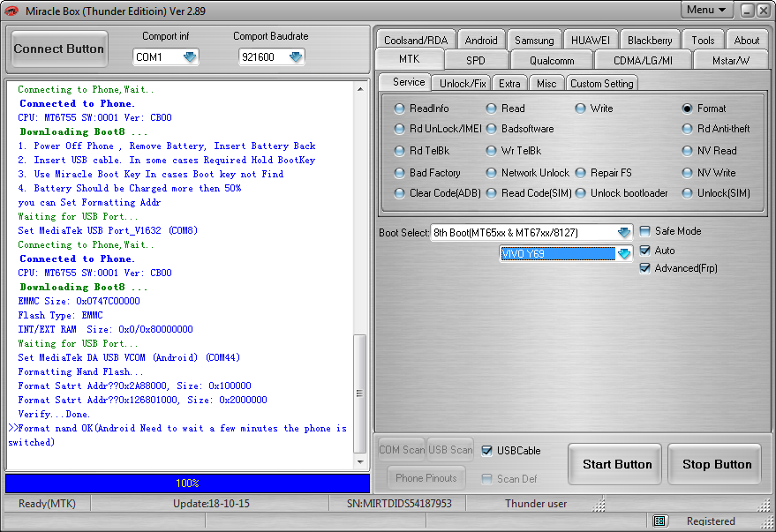Viewport: 776px width, 532px height.
Task: Click the log scrollbar down arrow
Action: click(360, 461)
